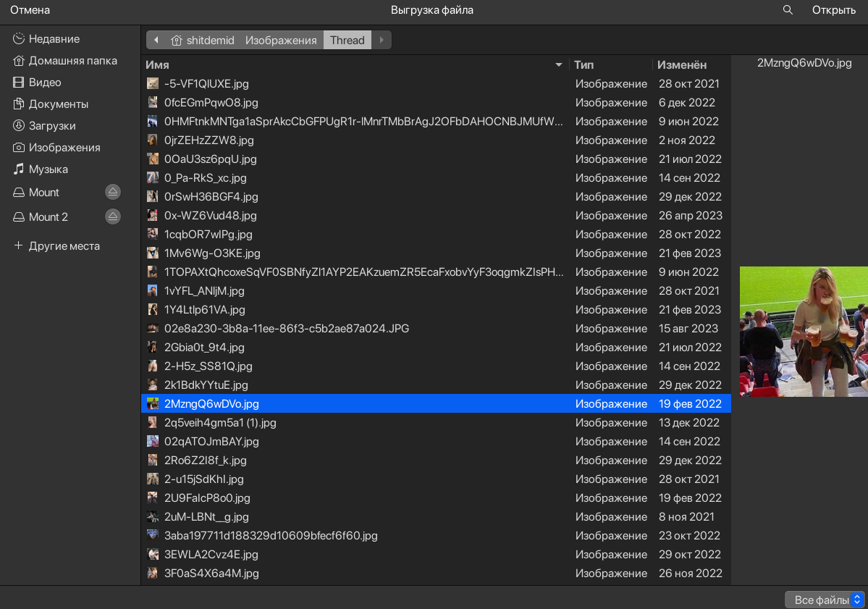Screen dimensions: 868x609
Task: Select file 3aba197711d188329d10609bfecf6f60.jpg
Action: tap(271, 536)
